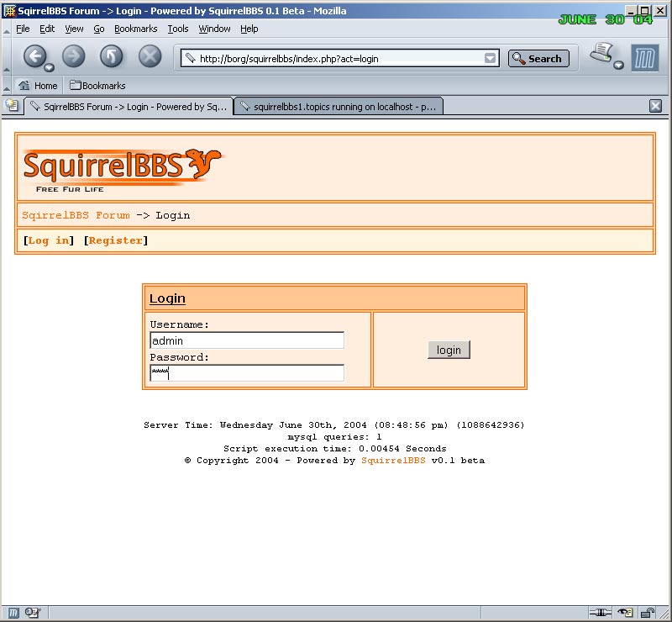
Task: Click the 'mysql queries: 1' text
Action: (334, 437)
